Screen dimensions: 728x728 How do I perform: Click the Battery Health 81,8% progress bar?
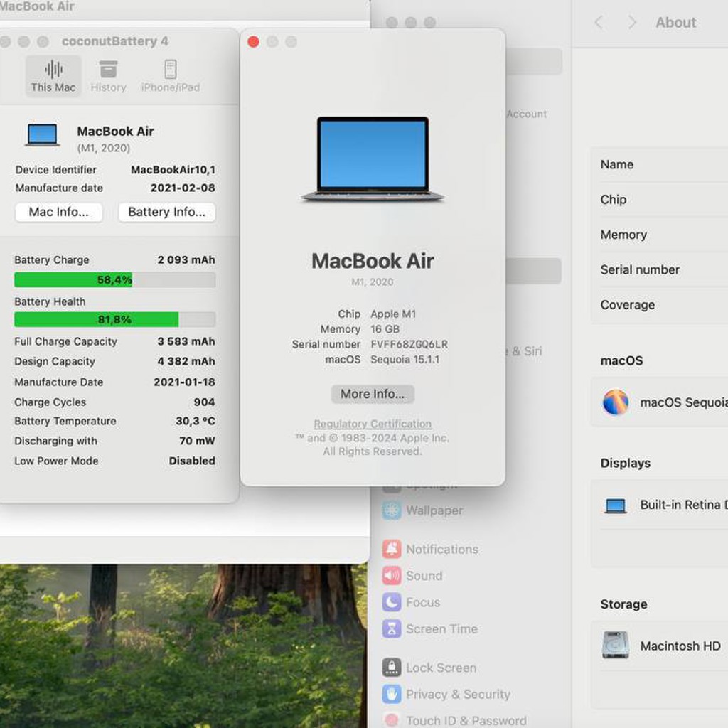(114, 319)
